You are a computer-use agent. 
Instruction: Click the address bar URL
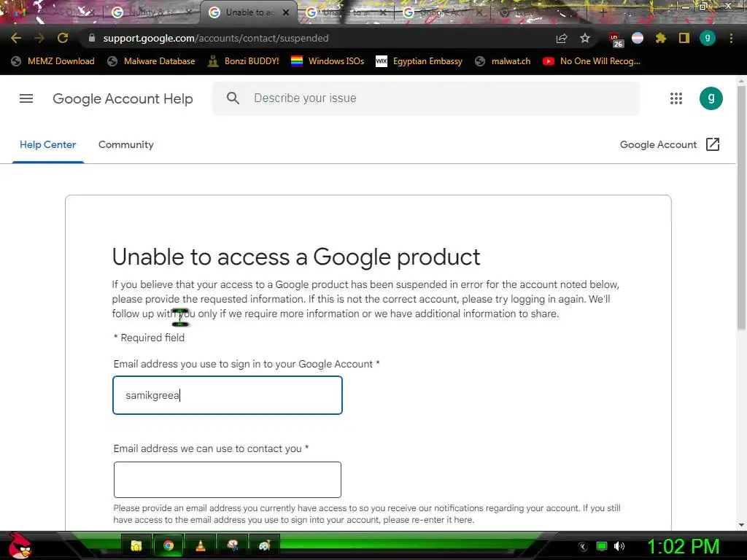[216, 38]
